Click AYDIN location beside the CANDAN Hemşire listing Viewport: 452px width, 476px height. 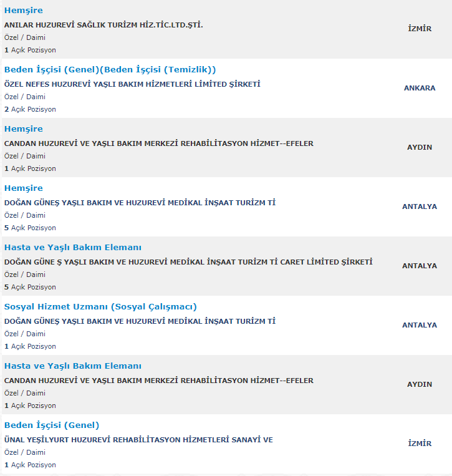(x=420, y=147)
